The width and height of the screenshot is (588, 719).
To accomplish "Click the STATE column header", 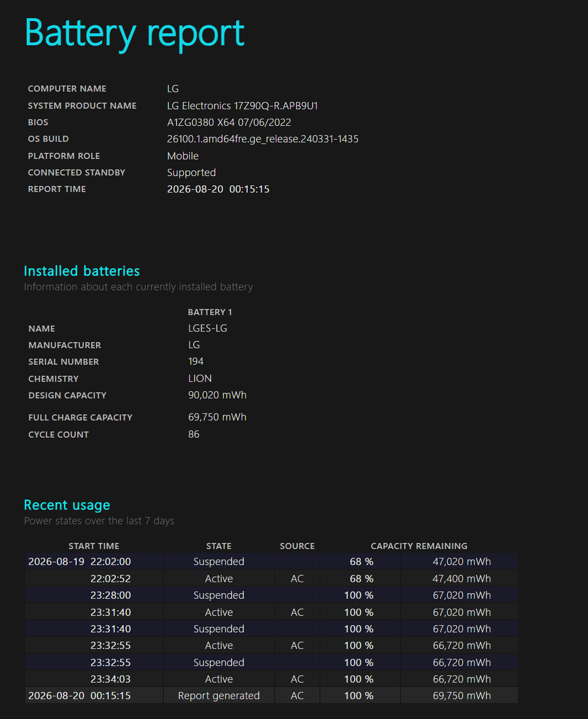I will [219, 546].
